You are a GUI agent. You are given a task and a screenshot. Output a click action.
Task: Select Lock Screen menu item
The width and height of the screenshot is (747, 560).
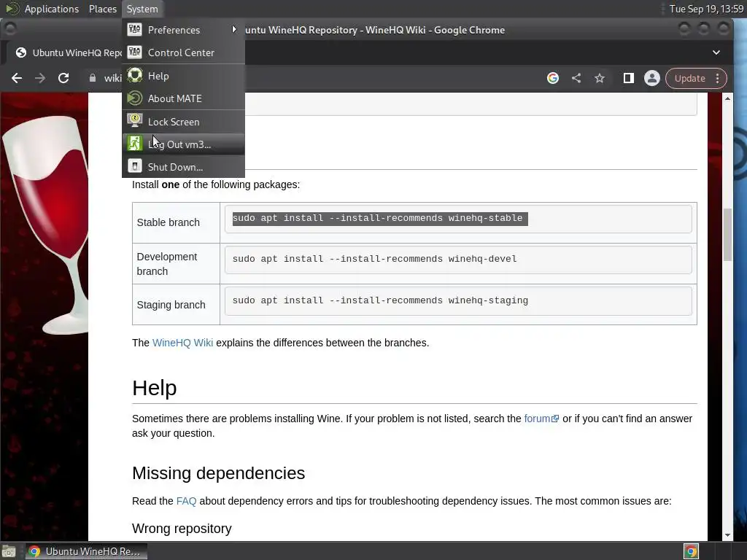(x=183, y=122)
